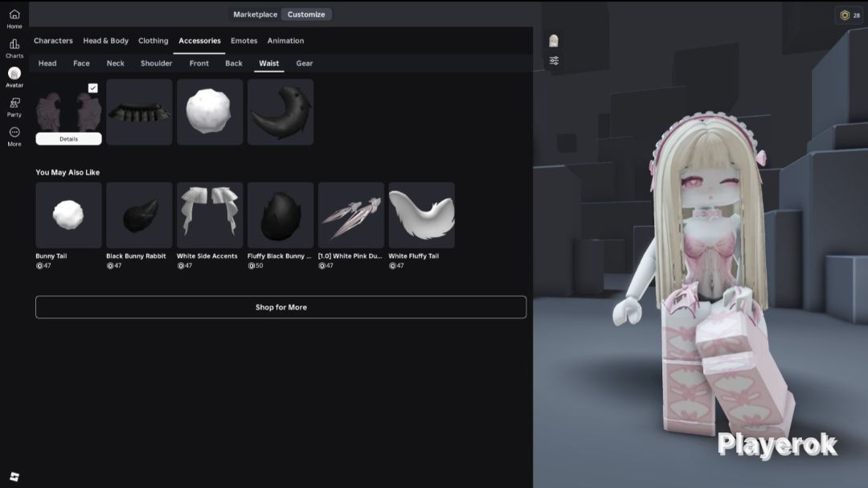868x488 pixels.
Task: Select the Front accessory subtab
Action: (x=199, y=64)
